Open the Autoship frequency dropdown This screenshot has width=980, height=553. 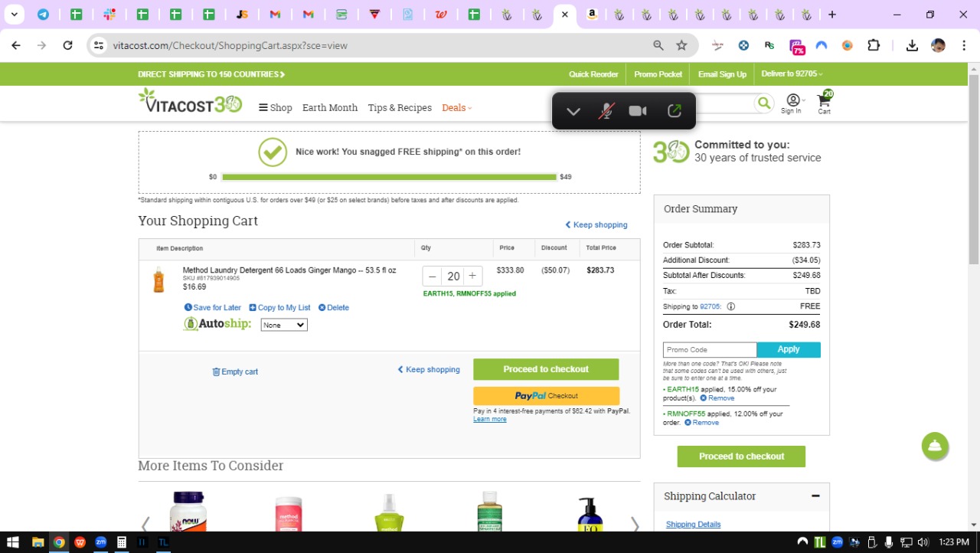point(284,325)
